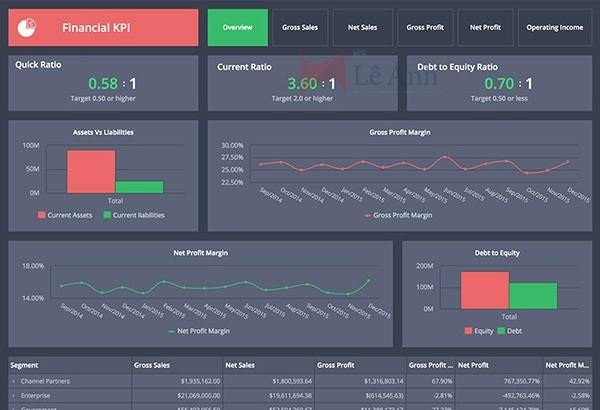Expand the Enterprise segment row
This screenshot has width=600, height=410.
(x=13, y=396)
